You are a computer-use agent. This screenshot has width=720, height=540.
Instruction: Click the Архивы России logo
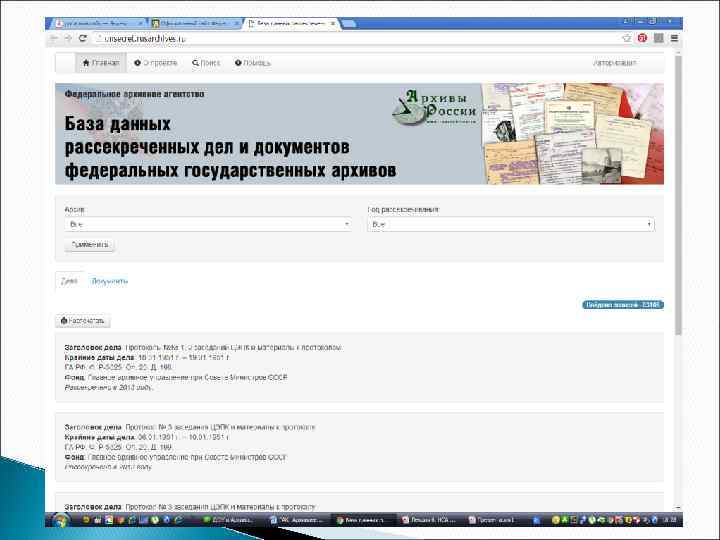434,108
